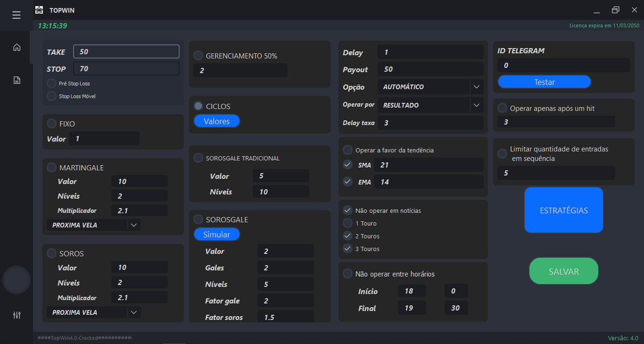
Task: Click the TAKE value field
Action: [126, 51]
